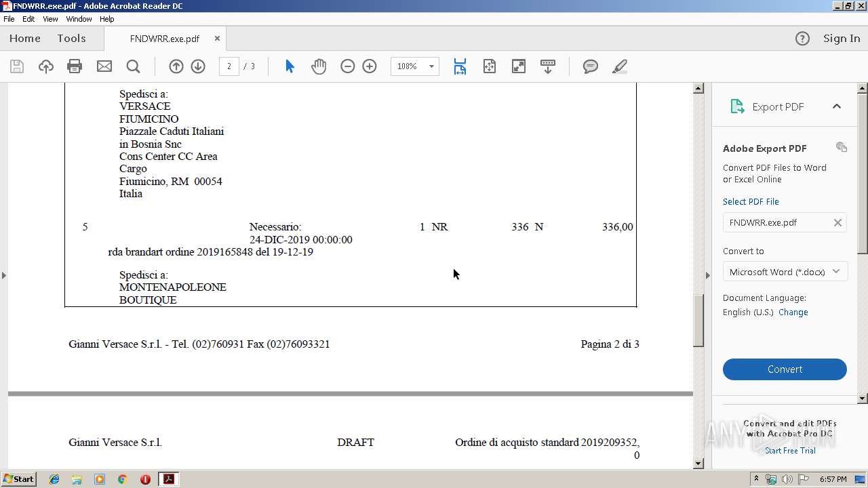This screenshot has width=868, height=488.
Task: Click order number 2019165848 line text
Action: click(210, 252)
